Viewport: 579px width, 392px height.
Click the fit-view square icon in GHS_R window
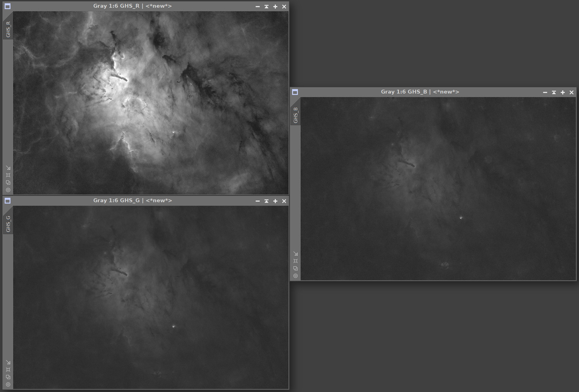click(8, 175)
